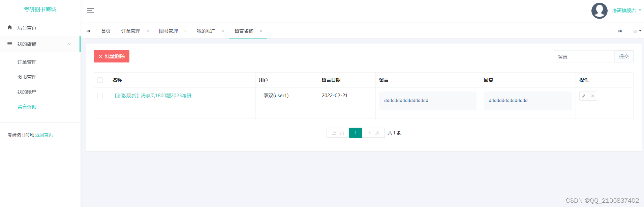Screen dimensions: 644x207
Task: Collapse the 我的店铺 menu chevron
Action: tap(69, 44)
